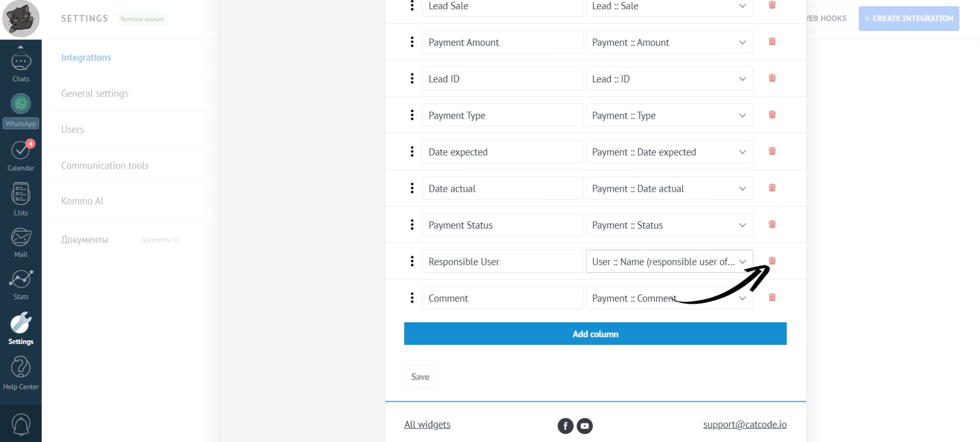This screenshot has width=980, height=442.
Task: Open the YouTube social icon
Action: [584, 426]
